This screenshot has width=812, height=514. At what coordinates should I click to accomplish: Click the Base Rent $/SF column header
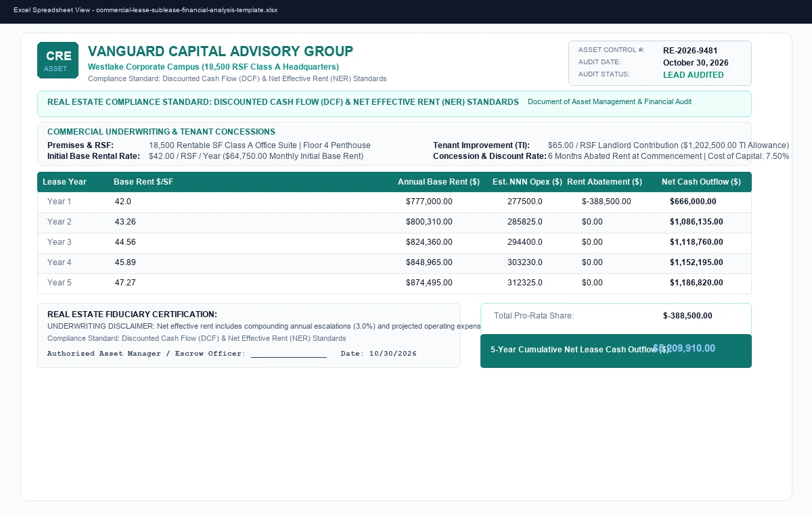click(x=143, y=182)
